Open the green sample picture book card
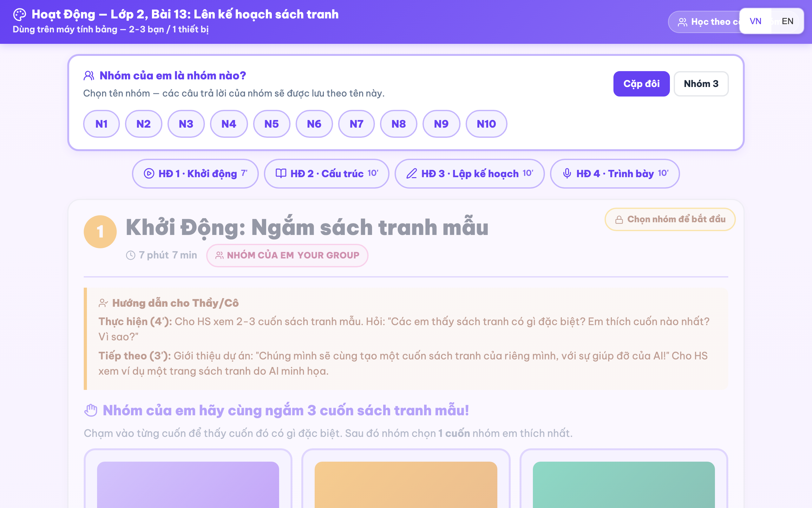Image resolution: width=812 pixels, height=508 pixels. [x=623, y=479]
